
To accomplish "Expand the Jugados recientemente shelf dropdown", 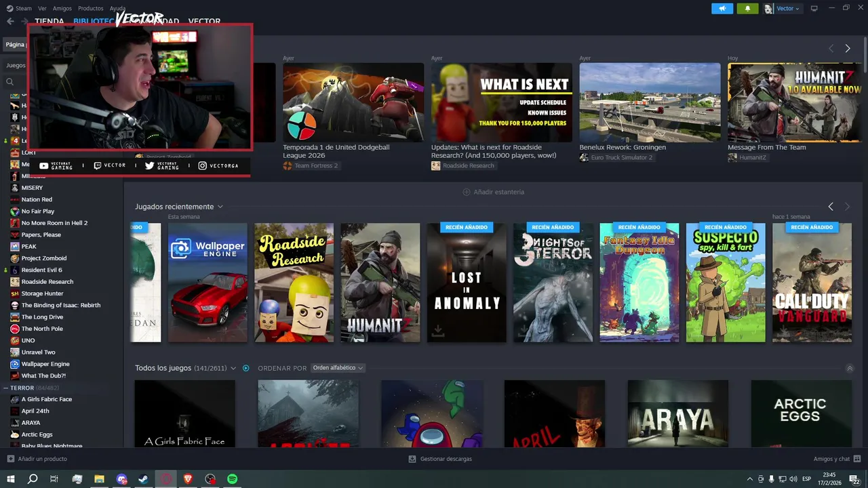I will [220, 207].
